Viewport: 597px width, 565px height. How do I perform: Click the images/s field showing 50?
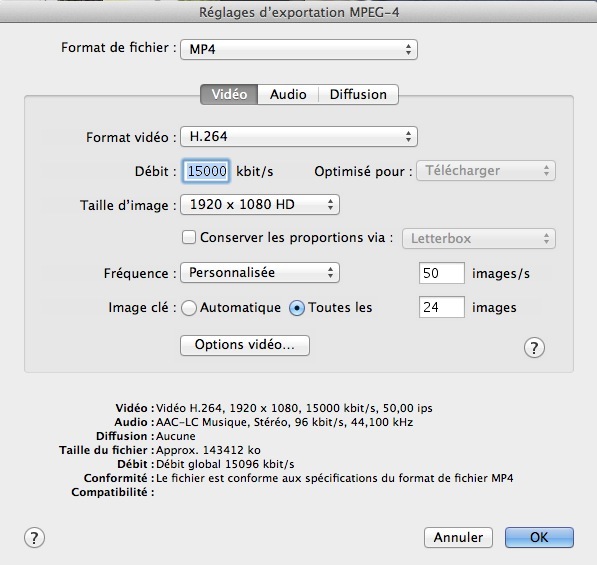pos(442,273)
